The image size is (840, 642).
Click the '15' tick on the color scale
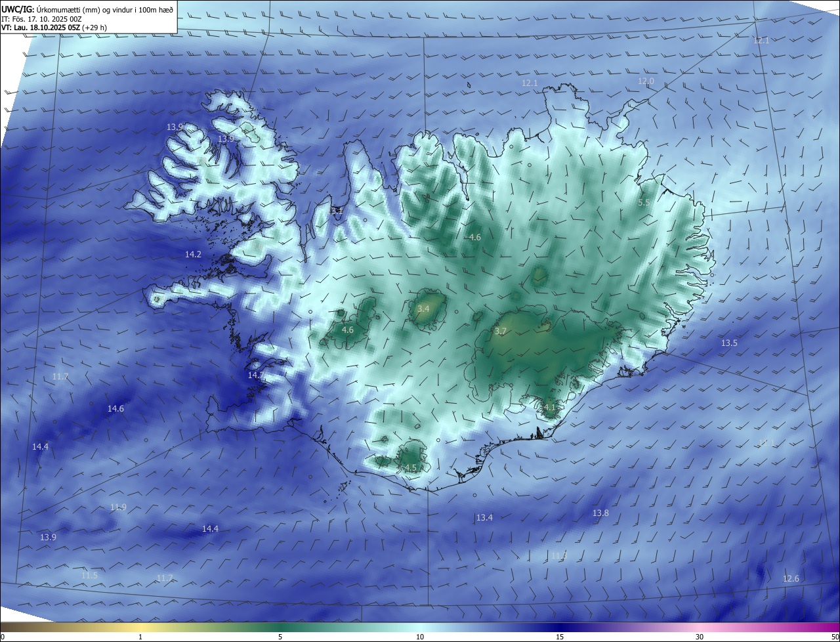(560, 637)
